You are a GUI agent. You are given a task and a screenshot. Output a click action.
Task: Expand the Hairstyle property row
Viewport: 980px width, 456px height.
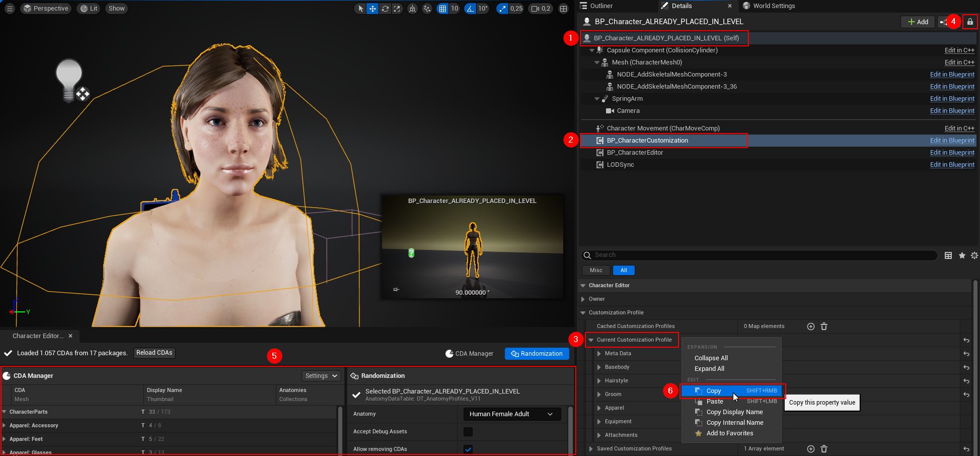(x=599, y=381)
